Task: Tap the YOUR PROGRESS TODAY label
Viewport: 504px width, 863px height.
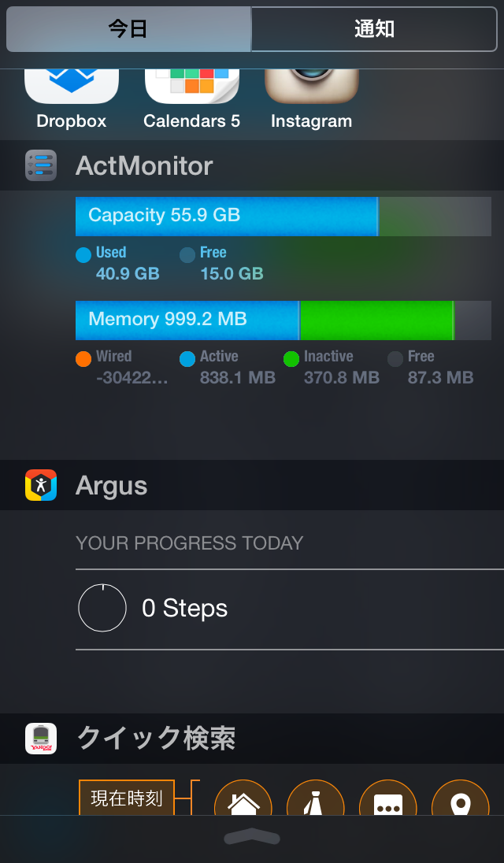Action: pyautogui.click(x=189, y=543)
